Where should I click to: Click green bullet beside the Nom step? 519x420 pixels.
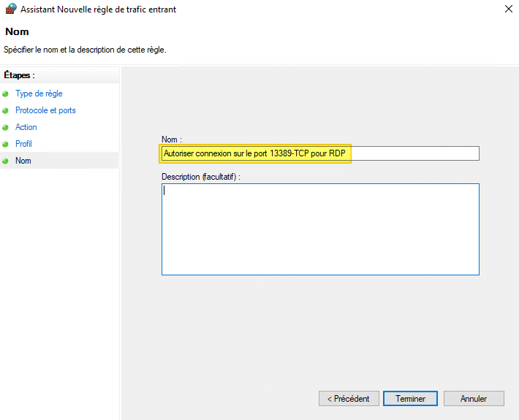(6, 161)
